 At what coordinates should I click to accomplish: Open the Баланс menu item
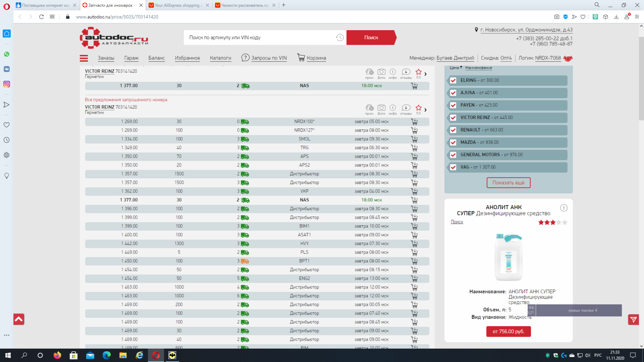157,58
